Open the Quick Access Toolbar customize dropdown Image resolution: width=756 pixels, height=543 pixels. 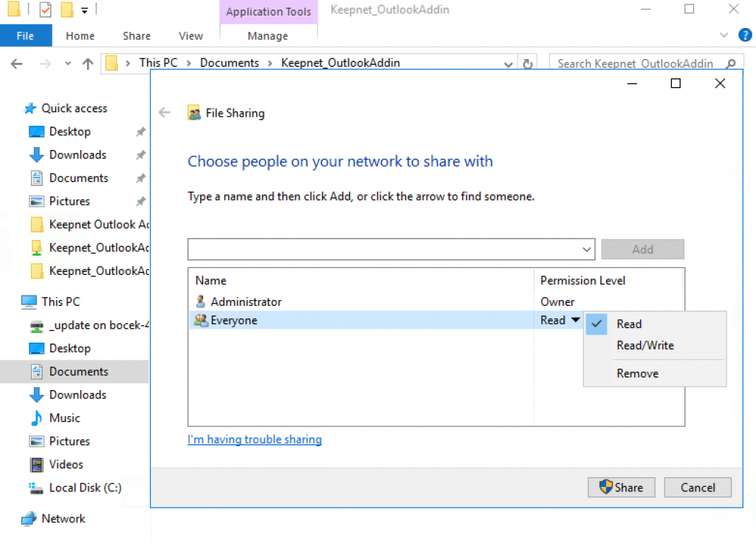84,10
